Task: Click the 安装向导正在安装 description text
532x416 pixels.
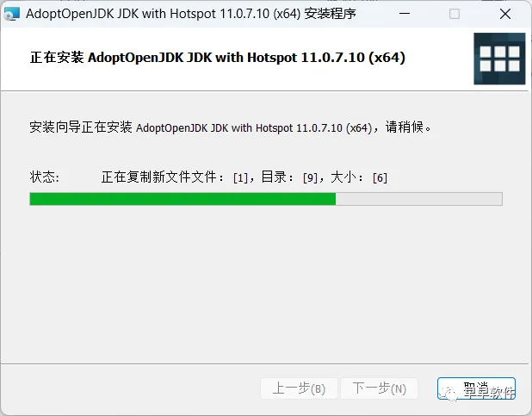Action: [80, 127]
